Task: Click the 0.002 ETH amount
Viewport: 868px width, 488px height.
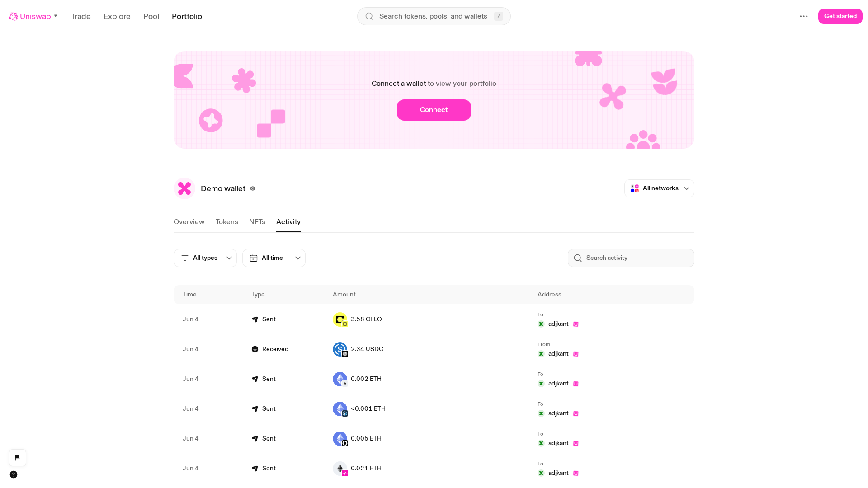Action: (366, 379)
